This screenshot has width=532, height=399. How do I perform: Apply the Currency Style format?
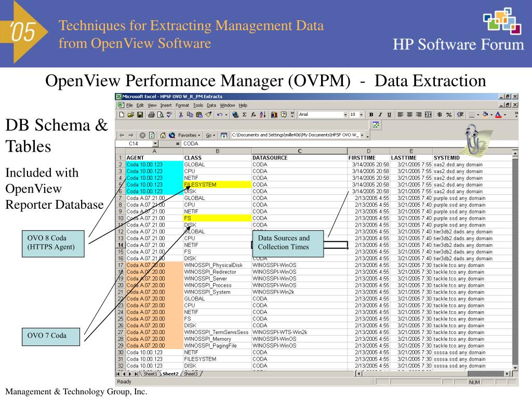pos(440,115)
